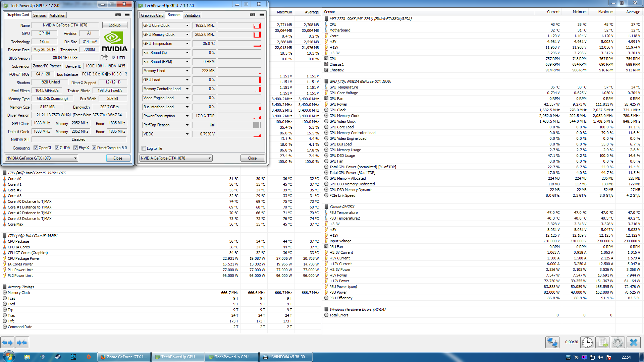The image size is (644, 362).
Task: Click the HWiNFO collapse columns arrows button
Action: click(22, 343)
